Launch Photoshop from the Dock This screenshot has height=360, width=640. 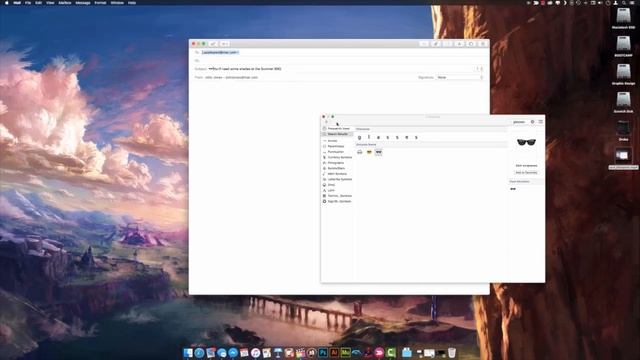(323, 353)
